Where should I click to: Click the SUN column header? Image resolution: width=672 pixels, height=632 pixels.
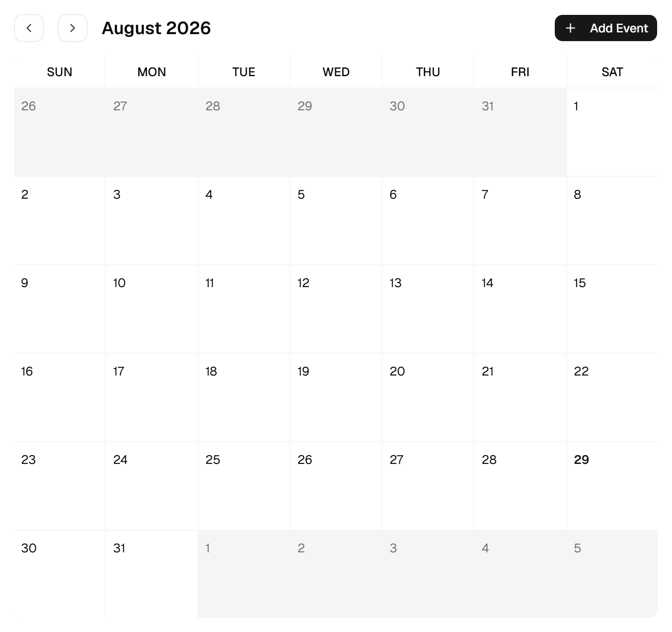[x=59, y=72]
